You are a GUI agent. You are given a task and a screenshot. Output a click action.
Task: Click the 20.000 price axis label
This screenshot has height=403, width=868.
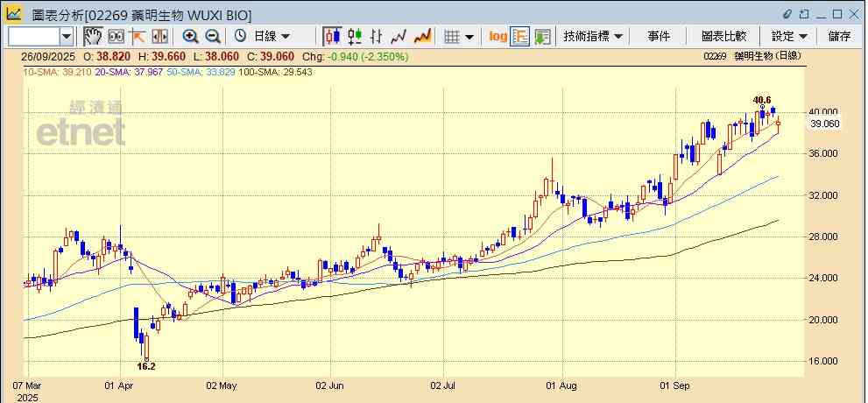point(824,320)
